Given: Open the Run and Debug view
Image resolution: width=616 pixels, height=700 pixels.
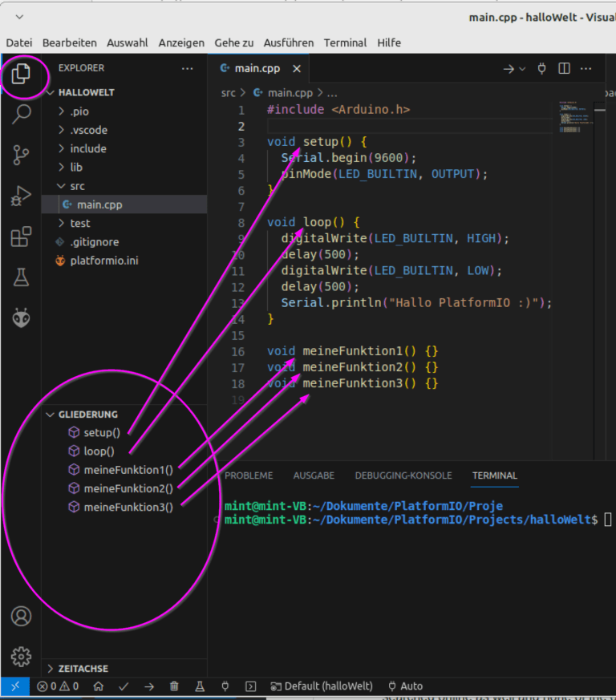Looking at the screenshot, I should 22,196.
